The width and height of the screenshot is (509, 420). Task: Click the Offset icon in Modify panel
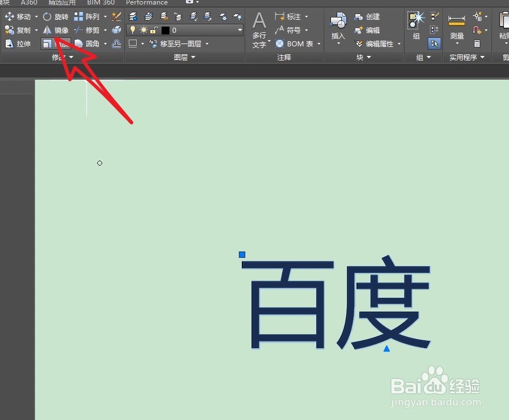point(116,44)
